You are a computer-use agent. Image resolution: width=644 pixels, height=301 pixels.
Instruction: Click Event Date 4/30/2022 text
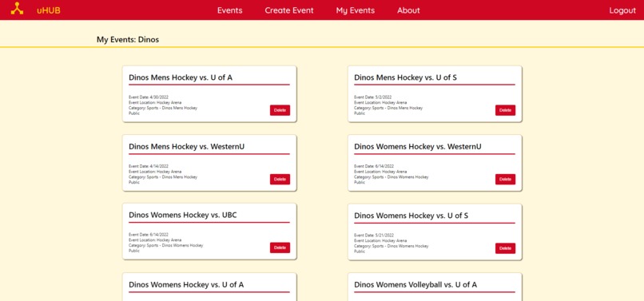[x=149, y=97]
